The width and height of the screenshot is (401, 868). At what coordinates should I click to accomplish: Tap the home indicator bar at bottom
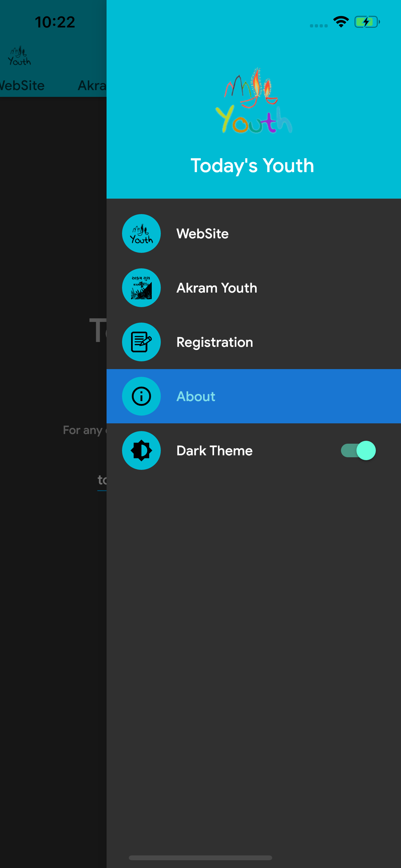[x=200, y=858]
